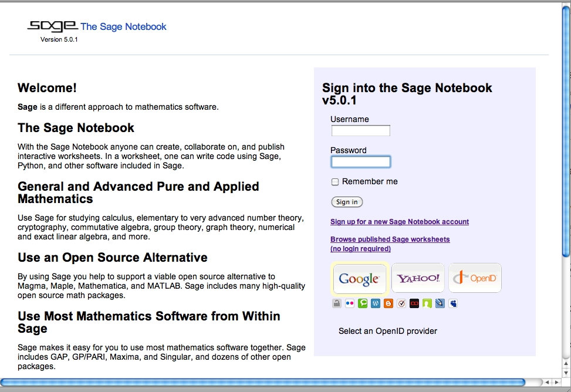This screenshot has height=392, width=571.
Task: Pick the Flickr provider icon
Action: pyautogui.click(x=350, y=303)
